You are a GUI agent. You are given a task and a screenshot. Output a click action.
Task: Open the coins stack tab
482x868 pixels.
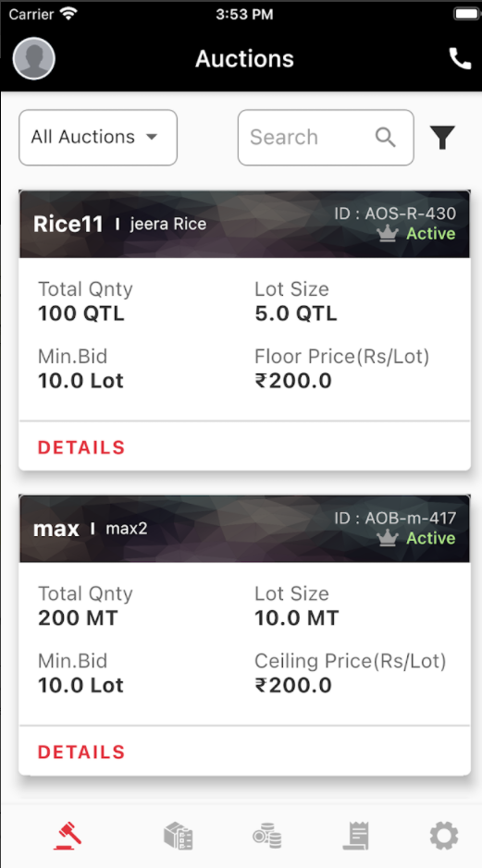pyautogui.click(x=267, y=836)
